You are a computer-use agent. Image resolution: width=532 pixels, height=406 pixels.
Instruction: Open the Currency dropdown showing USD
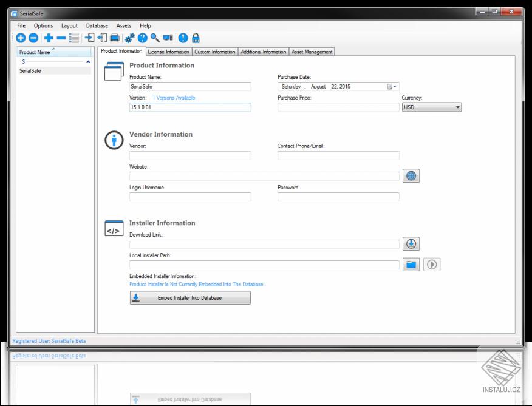click(431, 107)
